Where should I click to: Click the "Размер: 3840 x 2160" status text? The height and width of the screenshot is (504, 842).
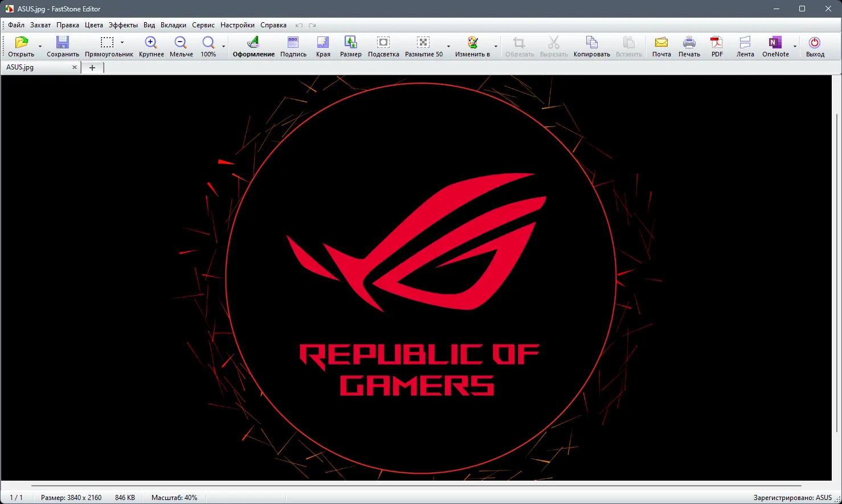71,498
